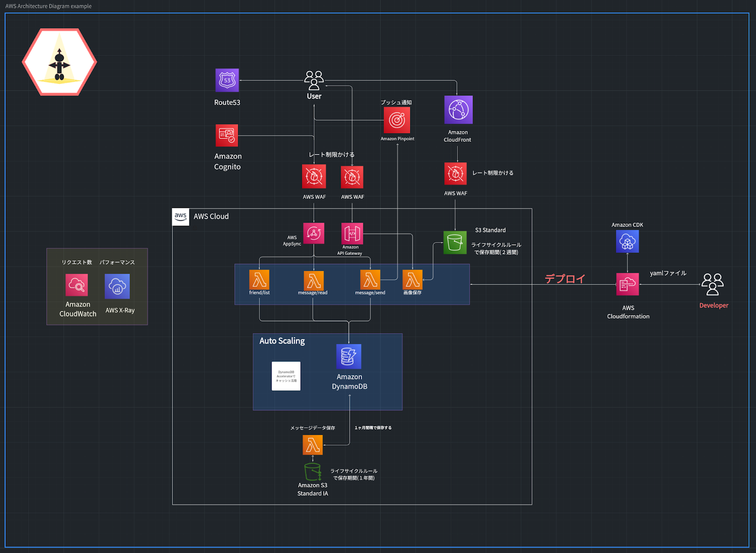Screen dimensions: 756x553
Task: Select the 'Amazon CDK' label
Action: click(x=627, y=225)
